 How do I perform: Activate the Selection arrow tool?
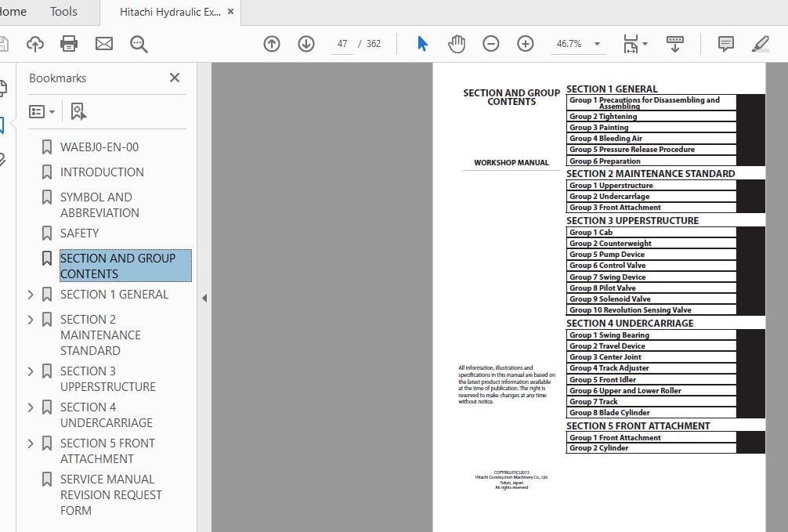pos(423,44)
